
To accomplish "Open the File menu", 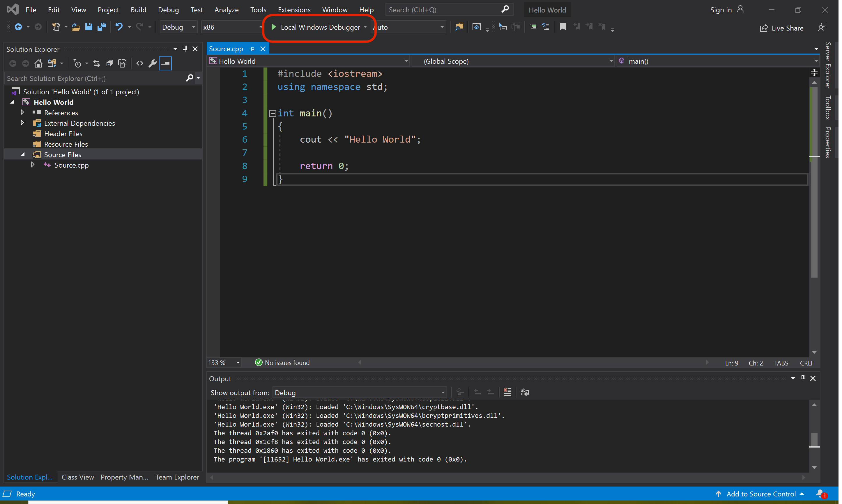I will [x=31, y=10].
